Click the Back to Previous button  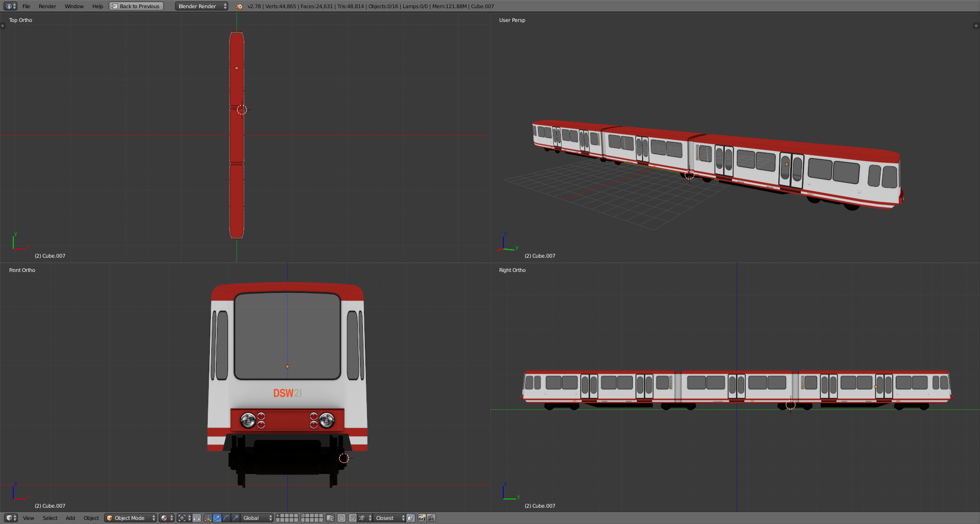[x=136, y=6]
